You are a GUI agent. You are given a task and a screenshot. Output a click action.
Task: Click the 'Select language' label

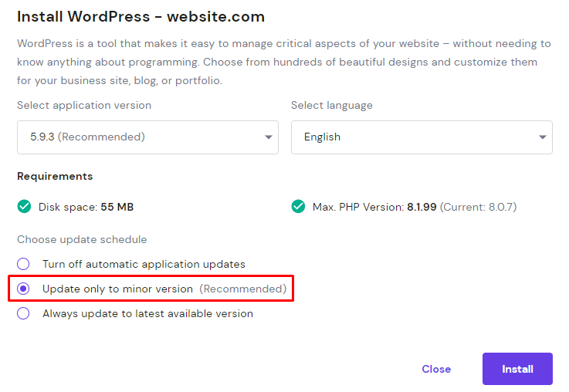tap(331, 105)
